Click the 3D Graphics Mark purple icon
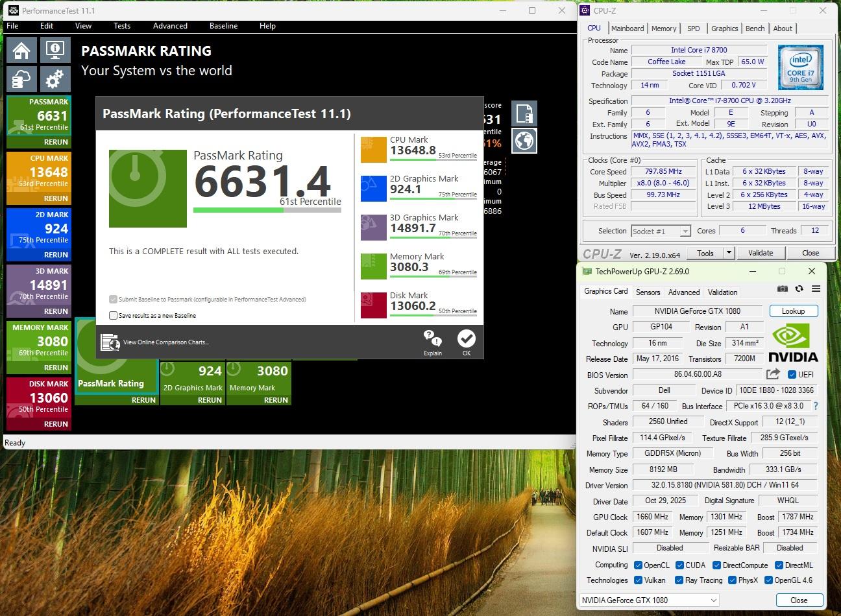The image size is (841, 616). [374, 228]
